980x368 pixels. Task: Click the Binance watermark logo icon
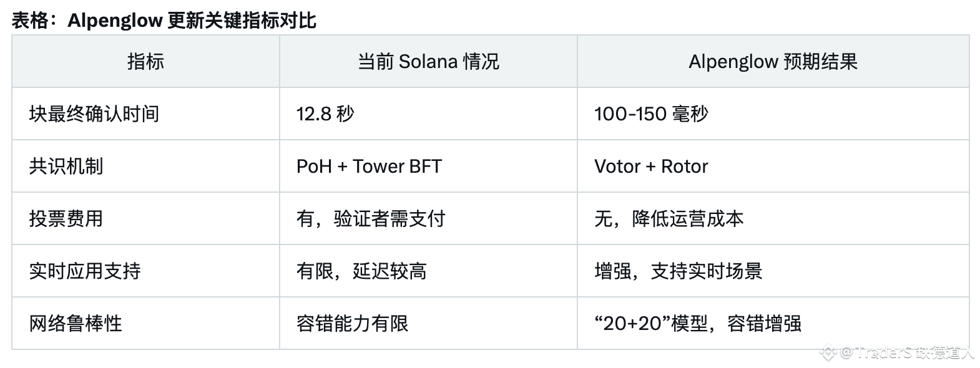828,352
